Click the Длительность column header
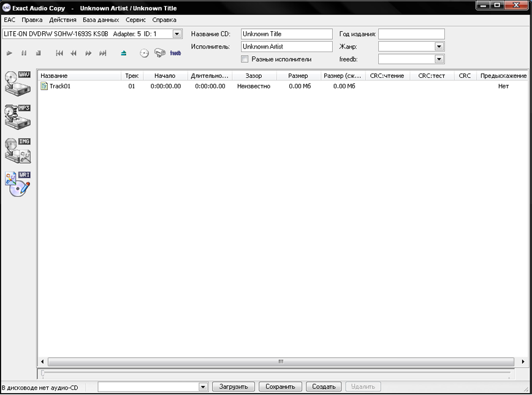The height and width of the screenshot is (395, 532). click(x=210, y=75)
